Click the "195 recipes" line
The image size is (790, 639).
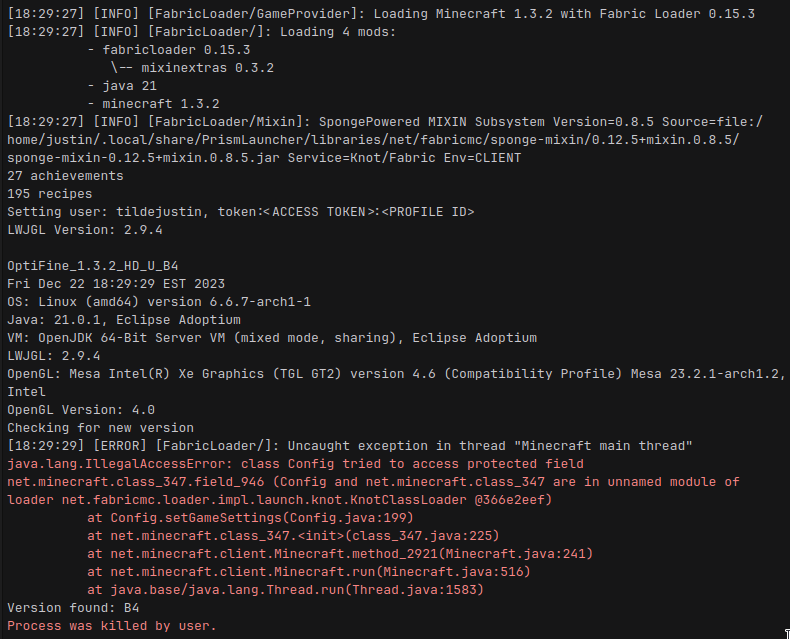tap(50, 194)
